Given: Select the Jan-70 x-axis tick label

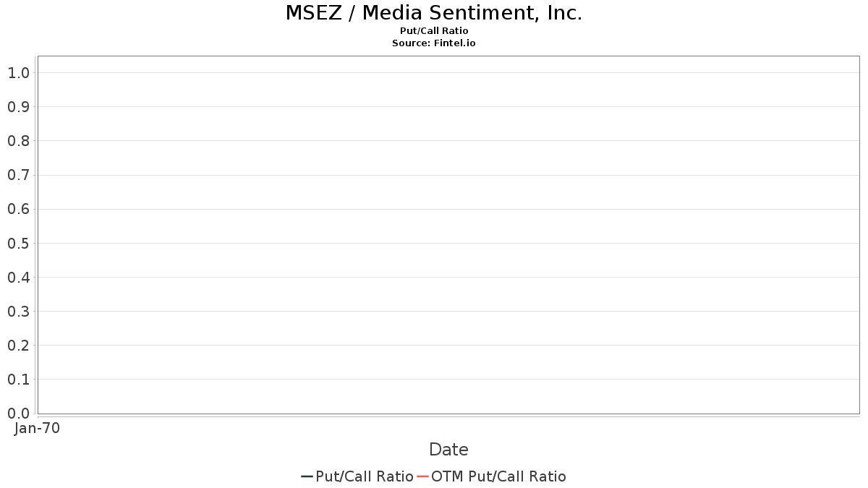Looking at the screenshot, I should 38,428.
